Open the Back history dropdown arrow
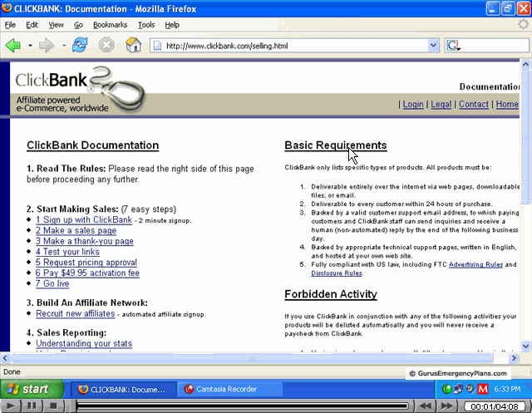 coord(30,45)
